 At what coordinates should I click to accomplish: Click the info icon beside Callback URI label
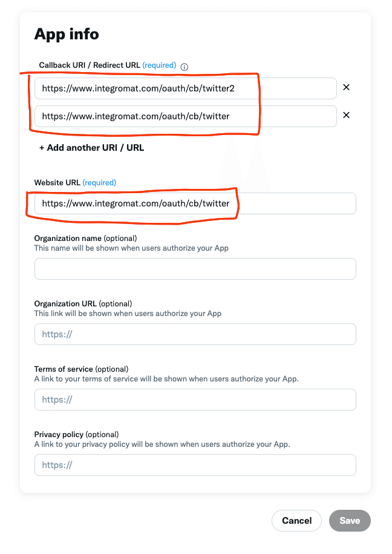click(x=185, y=67)
